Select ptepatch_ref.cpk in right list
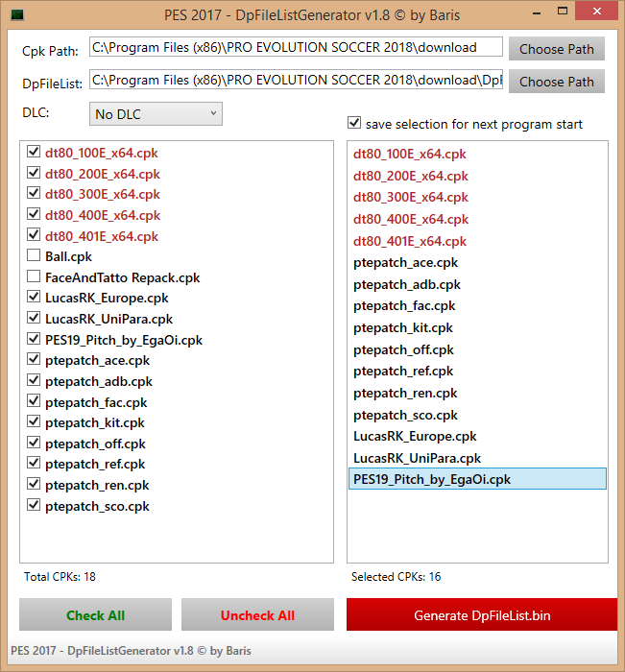This screenshot has height=672, width=625. (477, 371)
